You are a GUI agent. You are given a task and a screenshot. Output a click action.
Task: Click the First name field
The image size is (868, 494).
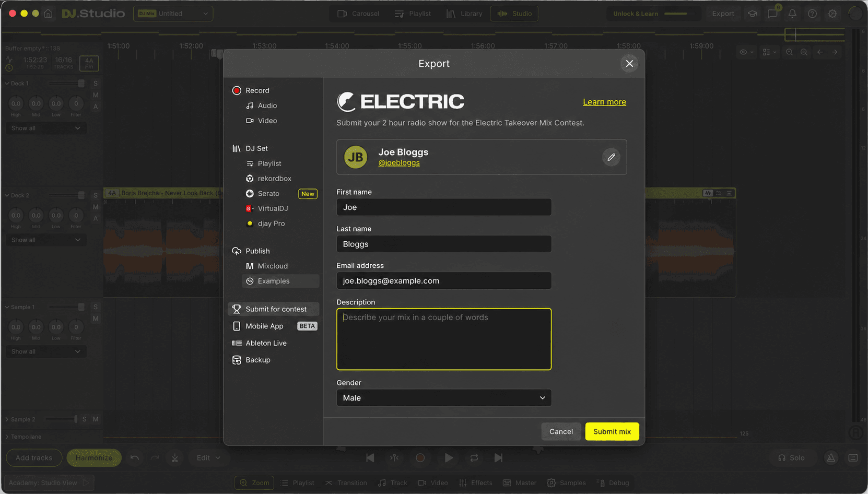point(444,207)
